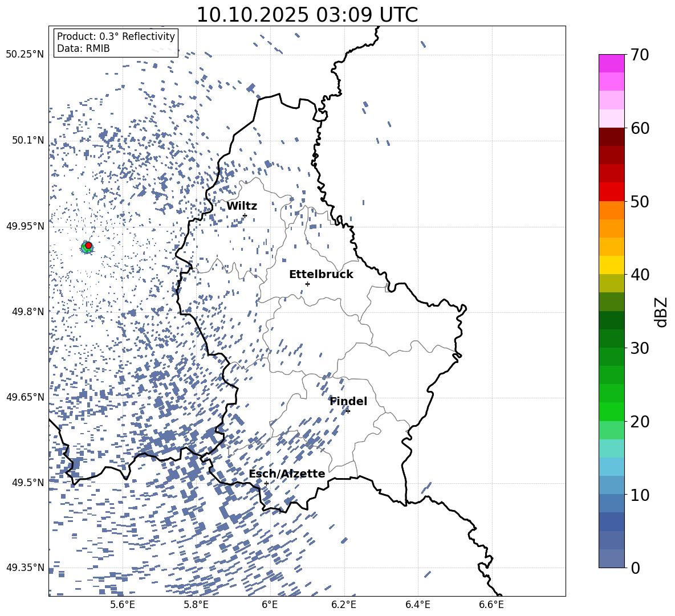Pick the light blue swatch just above 10 dBZ
Screen dimensions: 675x616
coord(611,486)
